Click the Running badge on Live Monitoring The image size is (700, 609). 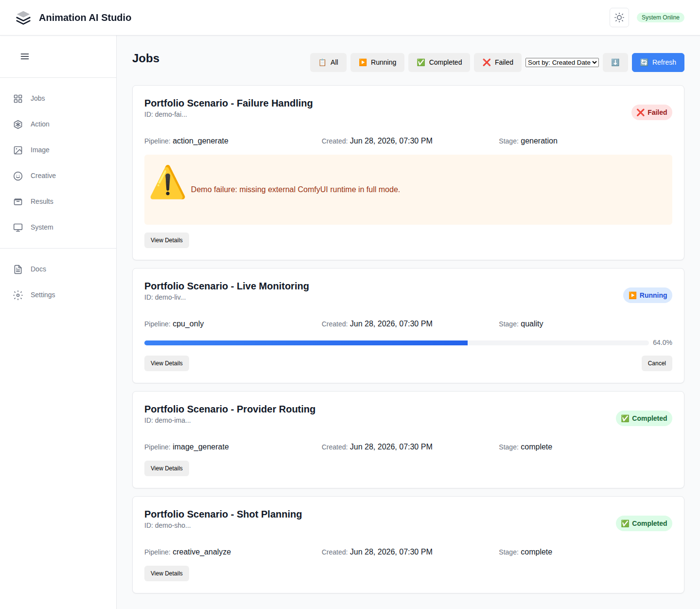(647, 295)
